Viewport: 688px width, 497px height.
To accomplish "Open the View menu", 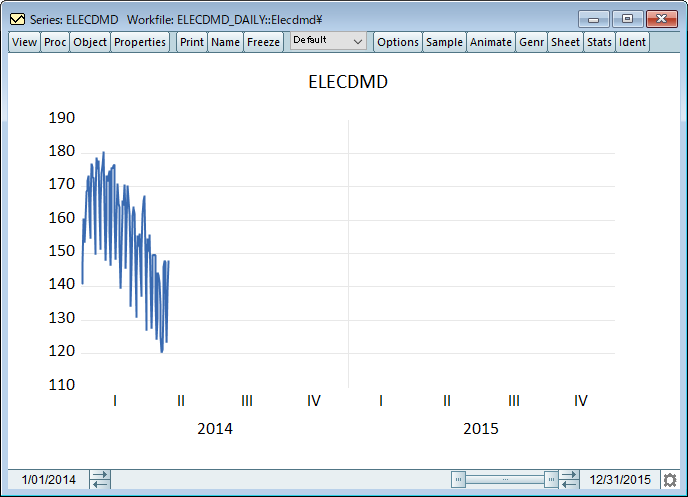I will [24, 42].
